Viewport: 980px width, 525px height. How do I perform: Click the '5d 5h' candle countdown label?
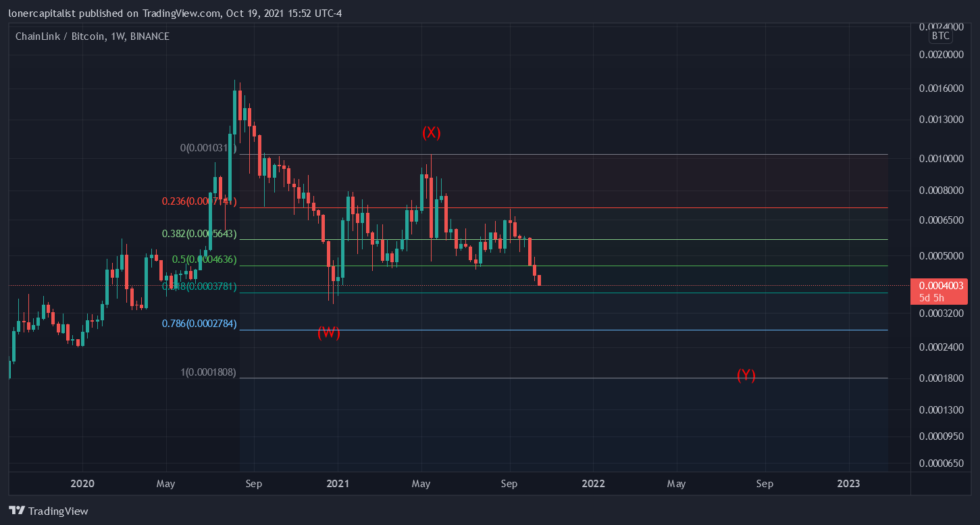click(931, 297)
